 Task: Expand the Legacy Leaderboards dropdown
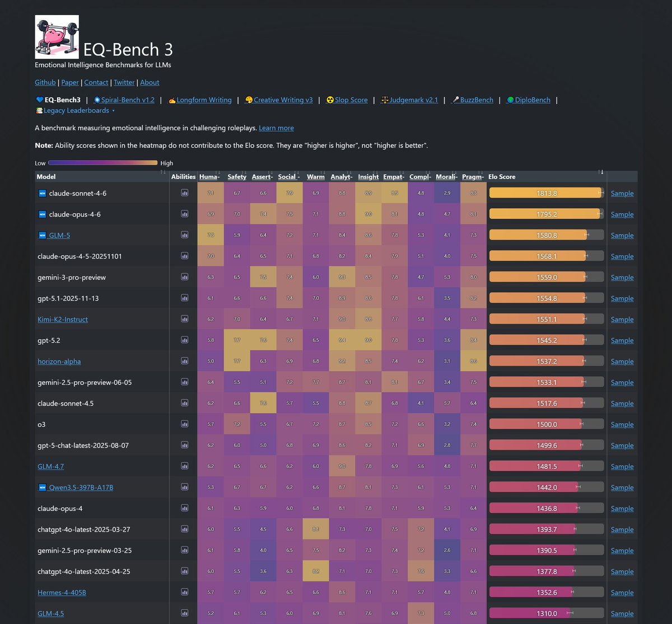click(76, 110)
